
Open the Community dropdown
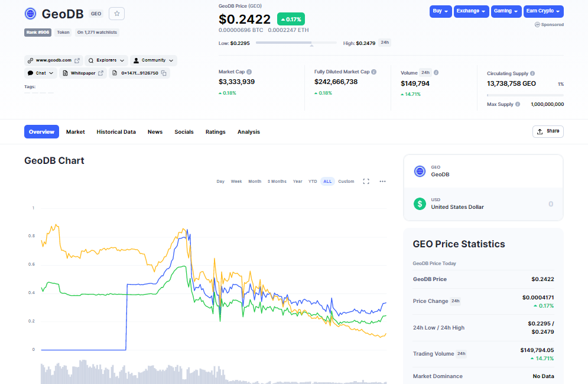(154, 60)
